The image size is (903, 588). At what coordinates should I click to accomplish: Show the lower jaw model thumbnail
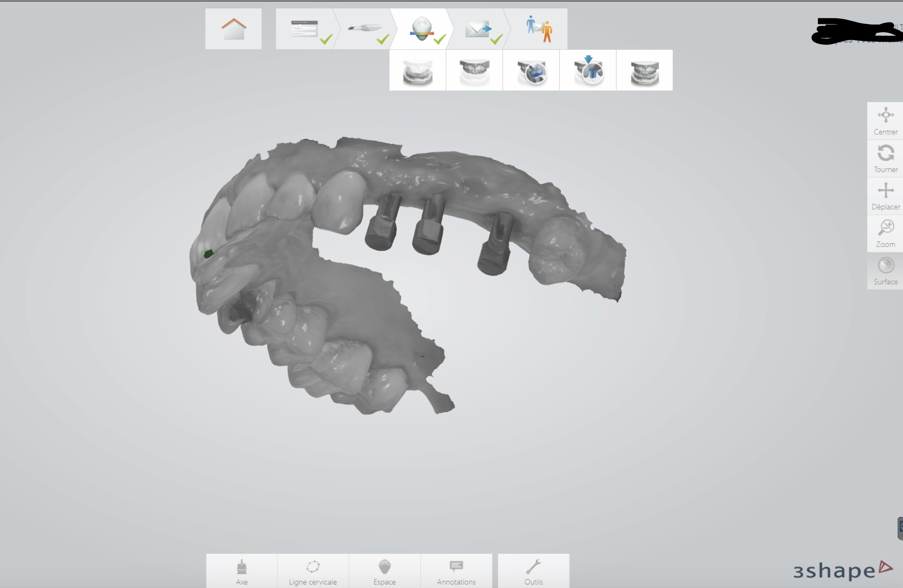(417, 71)
